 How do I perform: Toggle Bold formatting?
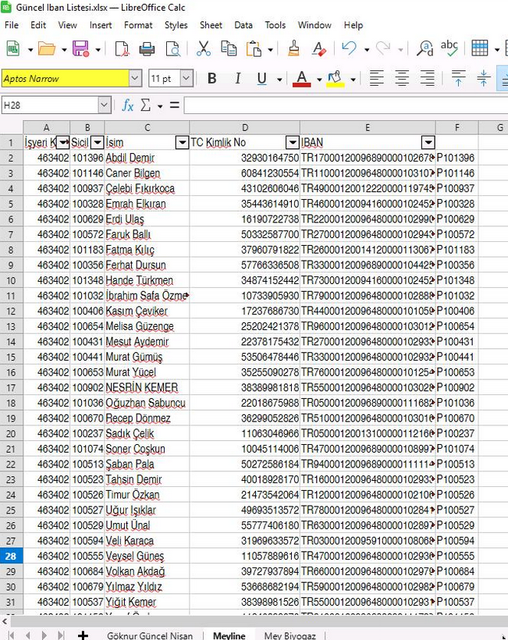coord(212,78)
